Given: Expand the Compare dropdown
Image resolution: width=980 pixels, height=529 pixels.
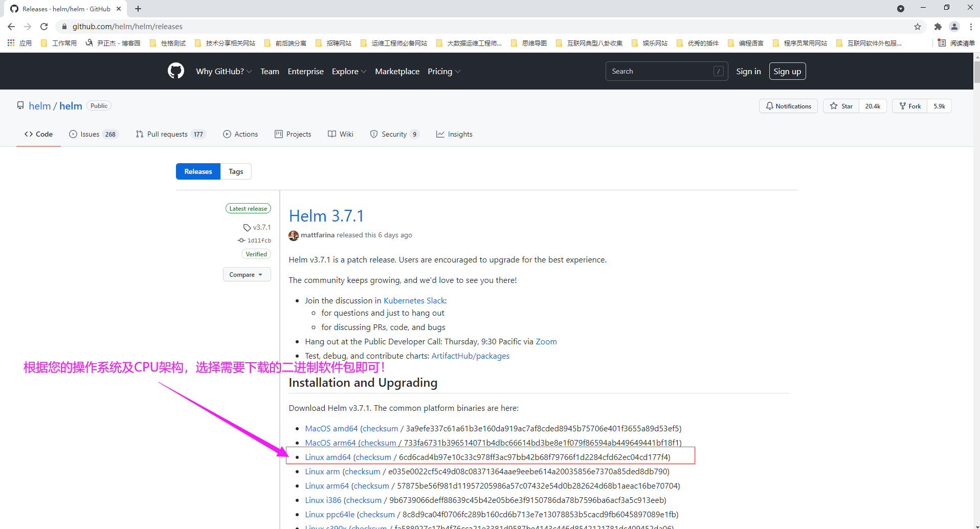Looking at the screenshot, I should point(246,275).
